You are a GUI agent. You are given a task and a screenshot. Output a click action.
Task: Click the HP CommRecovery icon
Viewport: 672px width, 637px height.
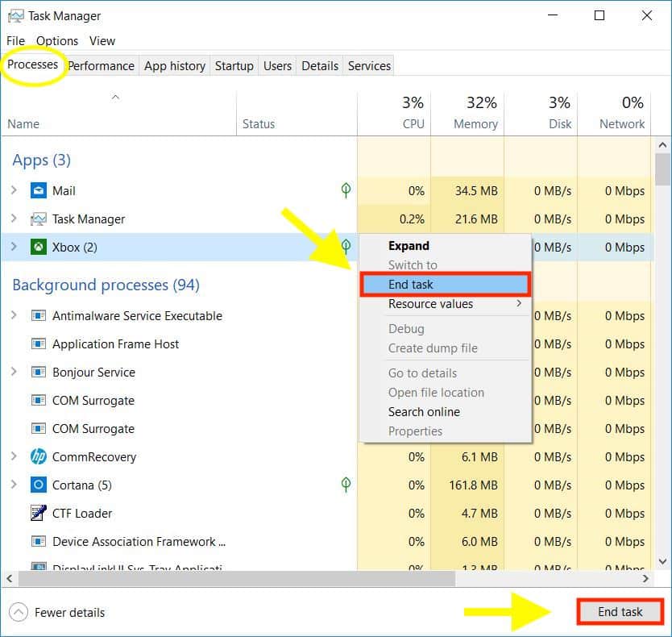point(38,456)
